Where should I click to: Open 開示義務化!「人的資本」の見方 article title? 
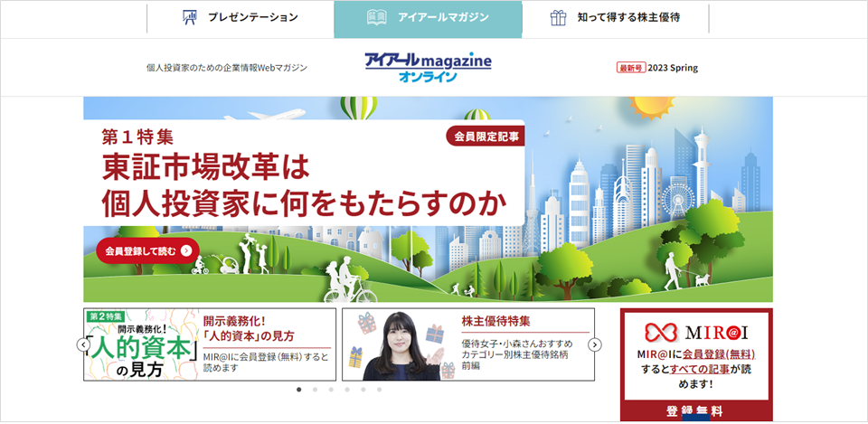[249, 328]
